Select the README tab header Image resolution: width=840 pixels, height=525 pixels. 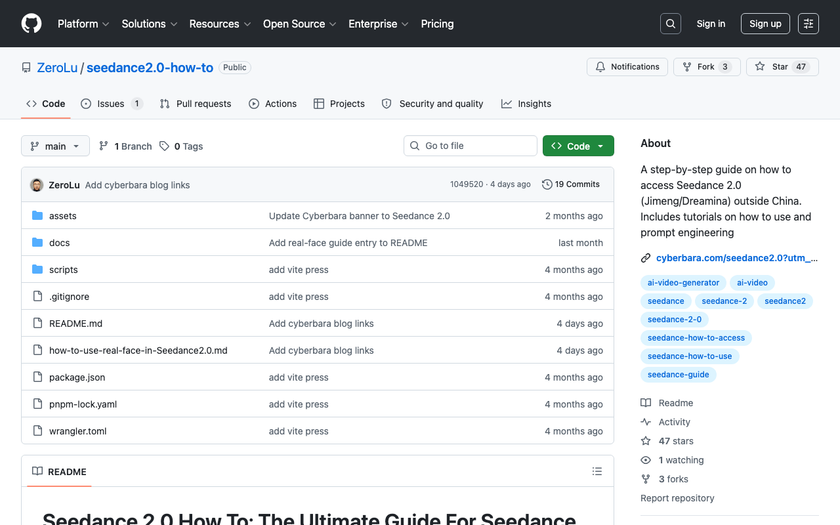59,471
